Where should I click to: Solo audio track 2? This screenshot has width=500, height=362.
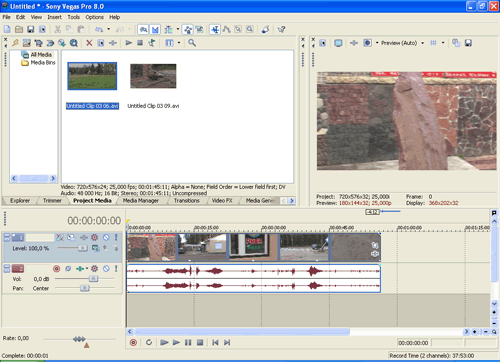click(116, 268)
